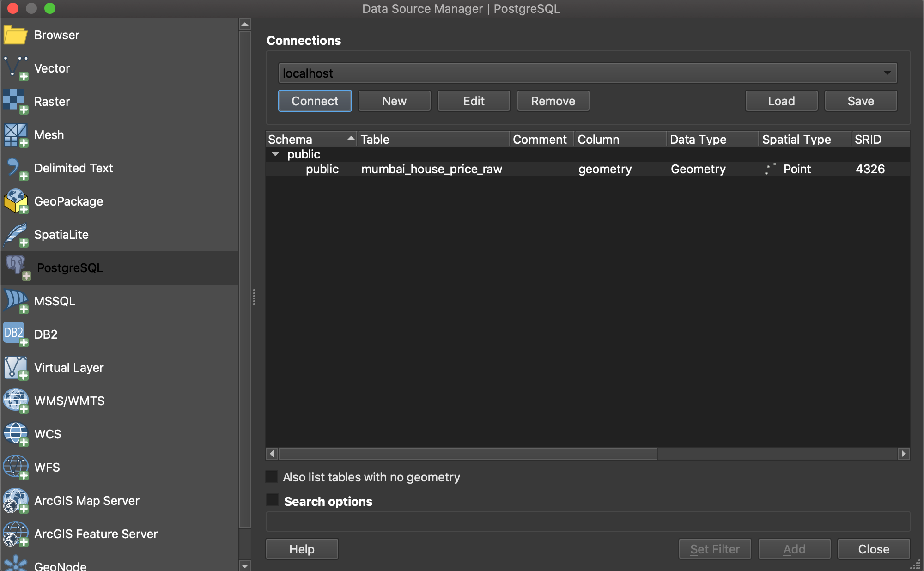Open the Browser tab in sidebar
This screenshot has height=571, width=924.
(56, 35)
